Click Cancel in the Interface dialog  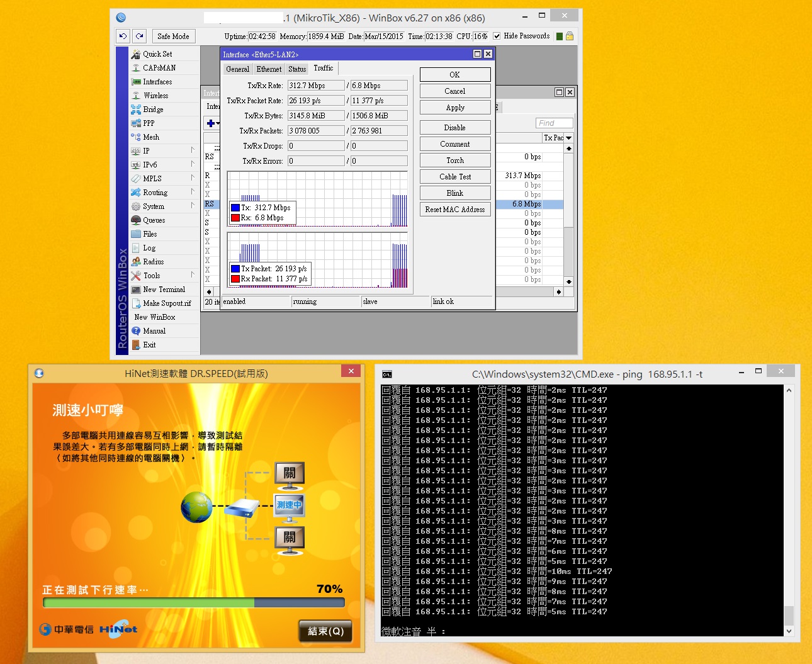[455, 91]
